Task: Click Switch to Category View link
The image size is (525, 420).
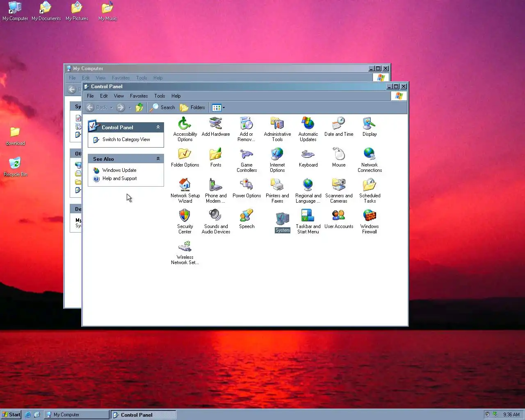Action: click(126, 139)
